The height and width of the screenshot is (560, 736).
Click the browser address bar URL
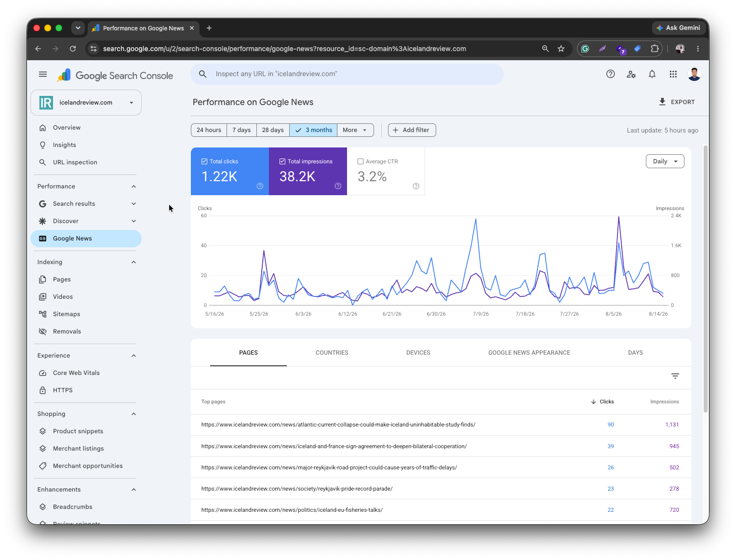[x=284, y=49]
